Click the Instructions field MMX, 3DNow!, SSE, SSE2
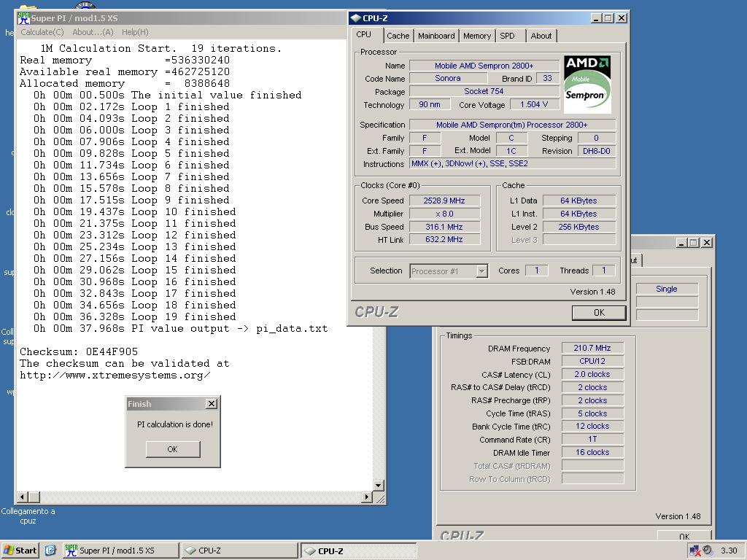 (513, 164)
